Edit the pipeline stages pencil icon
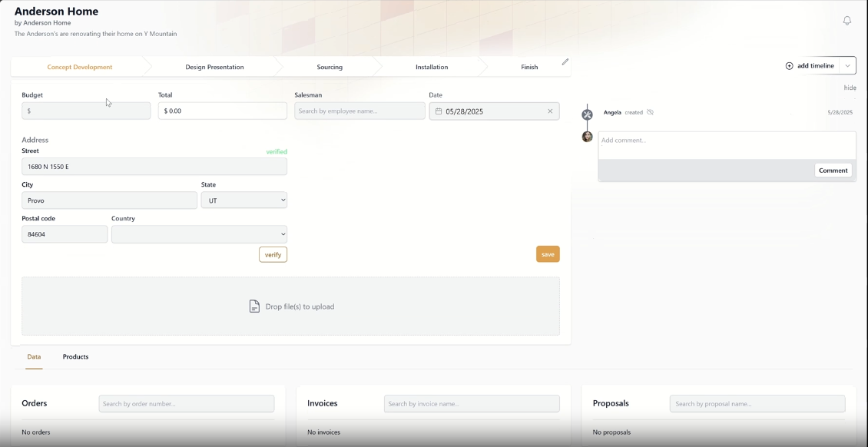Viewport: 868px width, 447px height. 565,62
